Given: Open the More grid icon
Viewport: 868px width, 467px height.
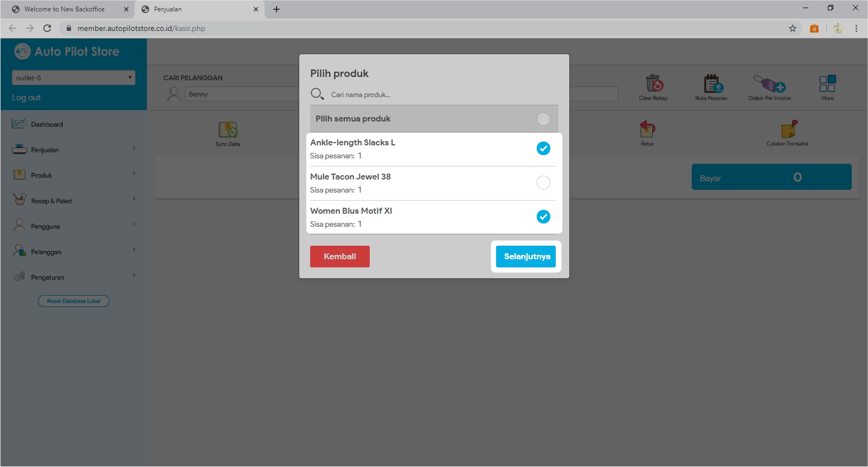Looking at the screenshot, I should pyautogui.click(x=827, y=84).
